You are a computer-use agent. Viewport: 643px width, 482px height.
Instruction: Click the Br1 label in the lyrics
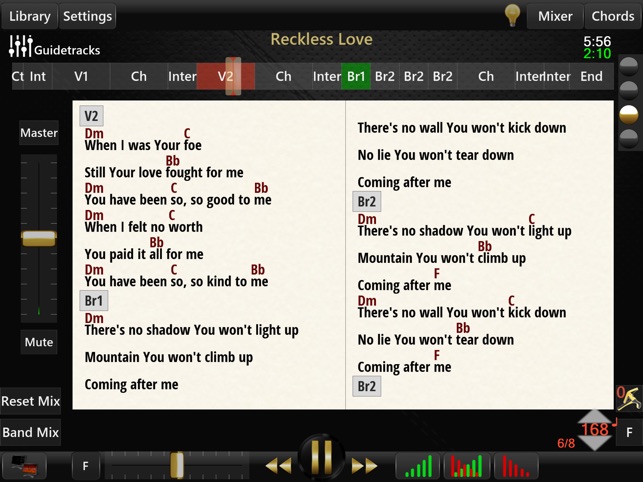click(93, 301)
